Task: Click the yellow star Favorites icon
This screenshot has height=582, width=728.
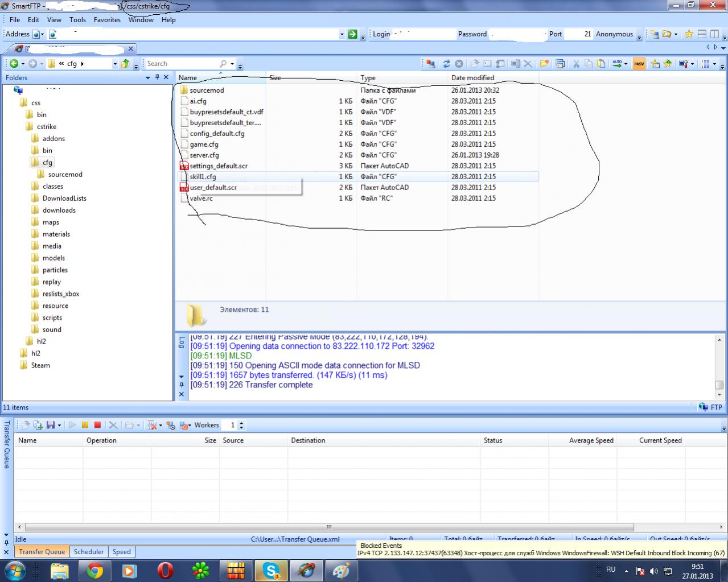Action: pos(689,34)
